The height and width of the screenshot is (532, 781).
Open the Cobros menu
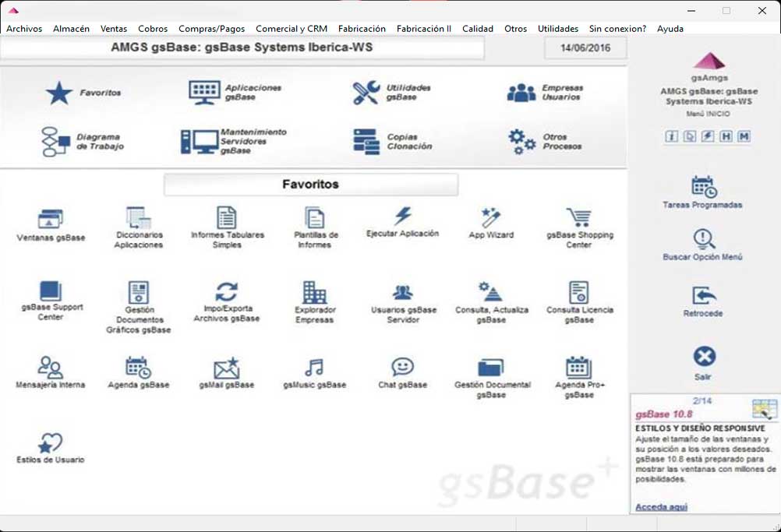pyautogui.click(x=153, y=29)
